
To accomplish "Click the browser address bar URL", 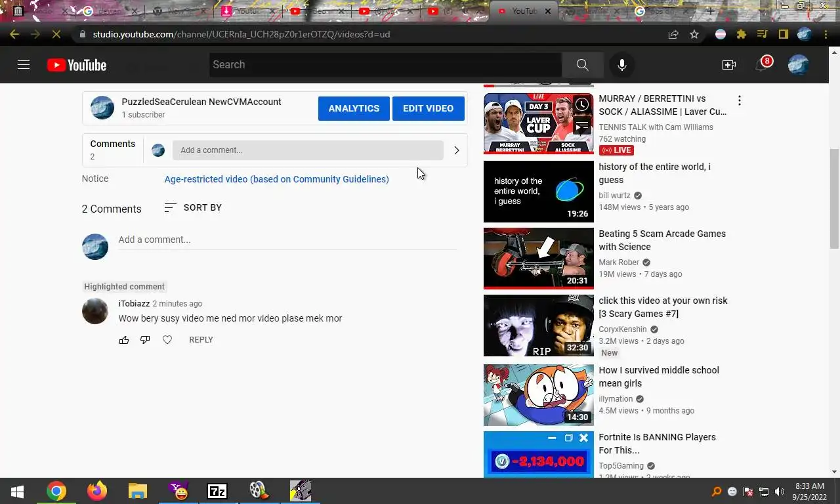I will tap(241, 34).
